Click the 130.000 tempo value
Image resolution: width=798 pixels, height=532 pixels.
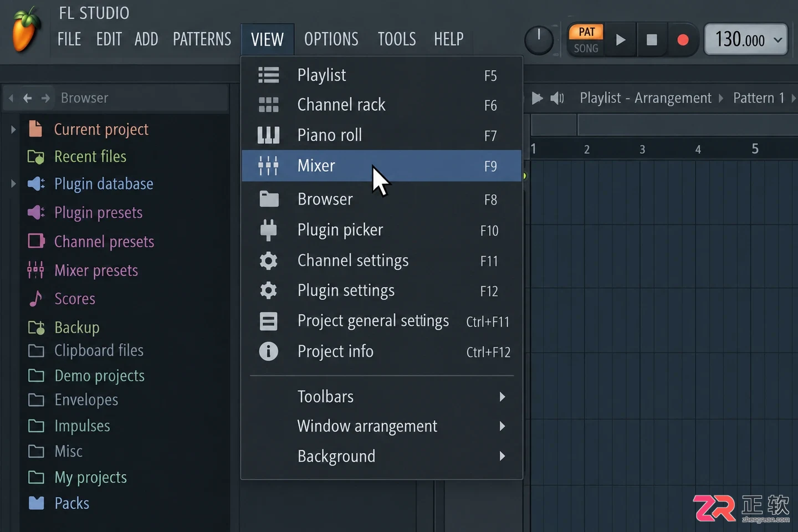point(739,39)
